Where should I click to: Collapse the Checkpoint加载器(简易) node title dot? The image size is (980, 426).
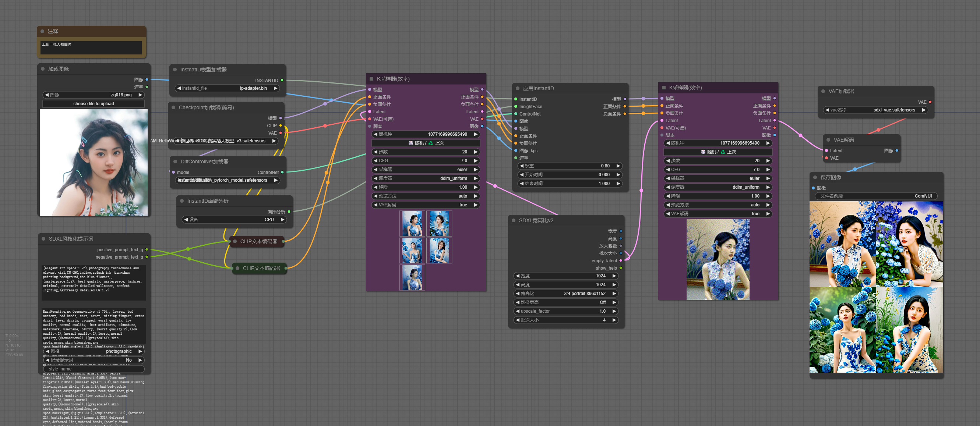pos(173,107)
